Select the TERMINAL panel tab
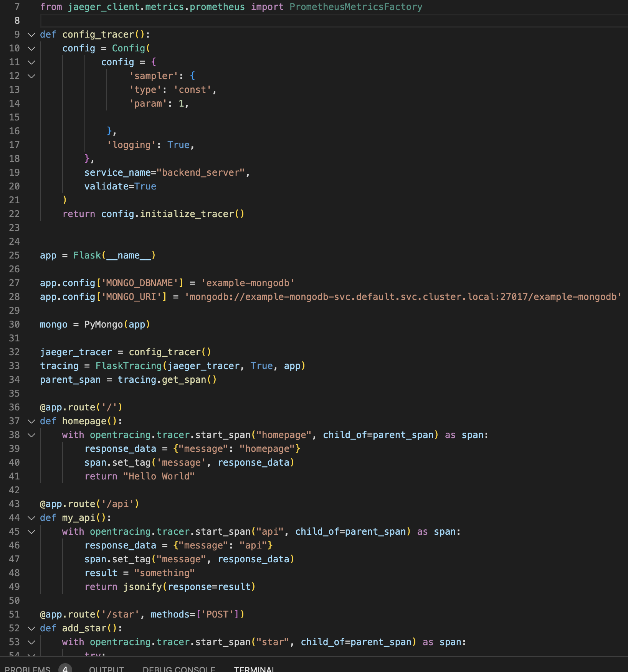The width and height of the screenshot is (628, 672). [x=254, y=669]
